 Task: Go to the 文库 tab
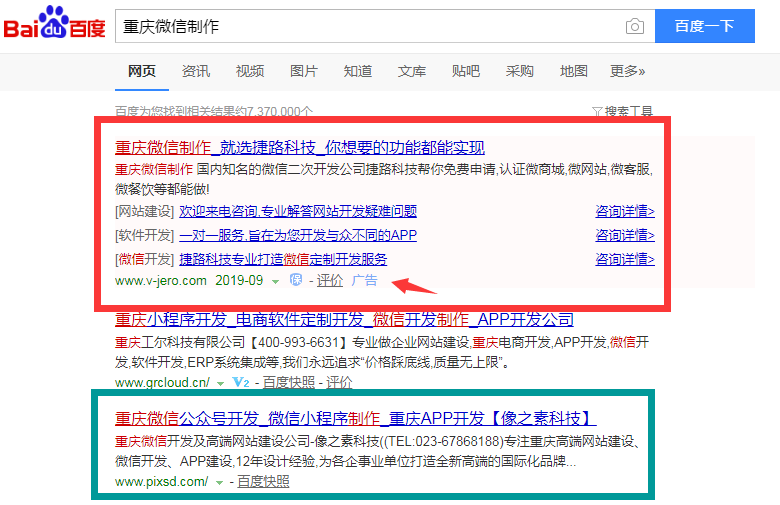(x=411, y=71)
